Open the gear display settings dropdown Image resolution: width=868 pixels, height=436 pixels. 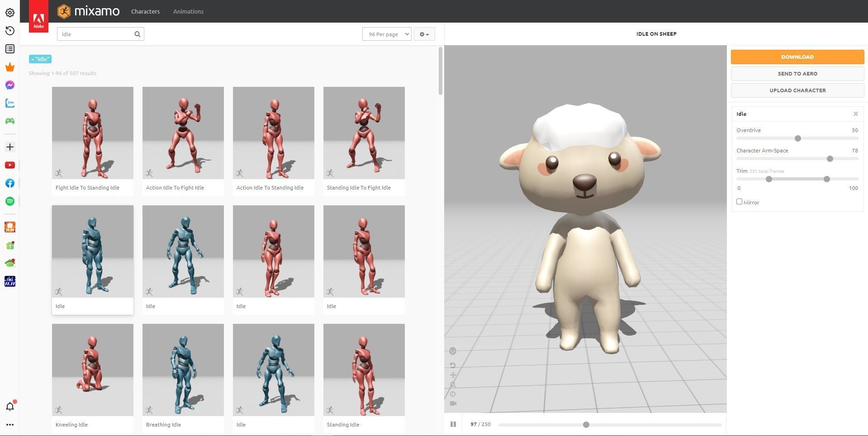point(424,34)
